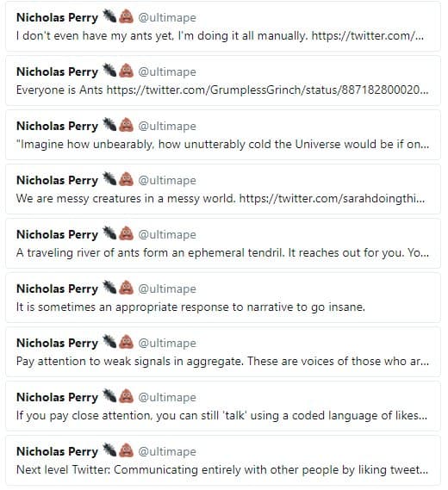
Task: Open tweet 'Pay attention to weak signals'
Action: pyautogui.click(x=223, y=352)
